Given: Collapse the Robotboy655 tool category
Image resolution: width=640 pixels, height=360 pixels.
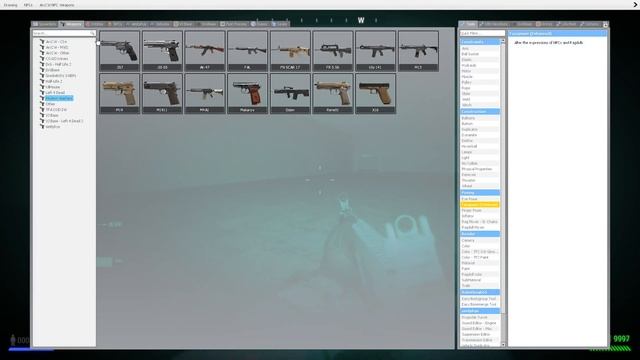Looking at the screenshot, I should click(480, 292).
